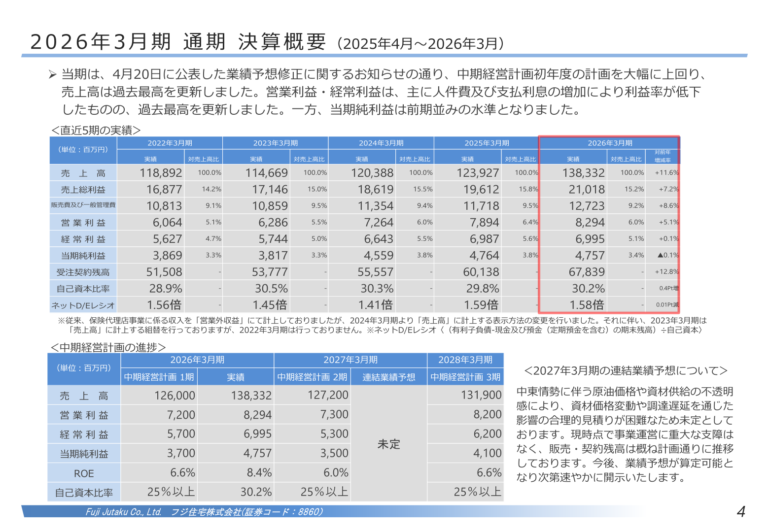The width and height of the screenshot is (769, 532).
Task: Select the highlighted 2026年3月期 header in top table
Action: pos(610,143)
